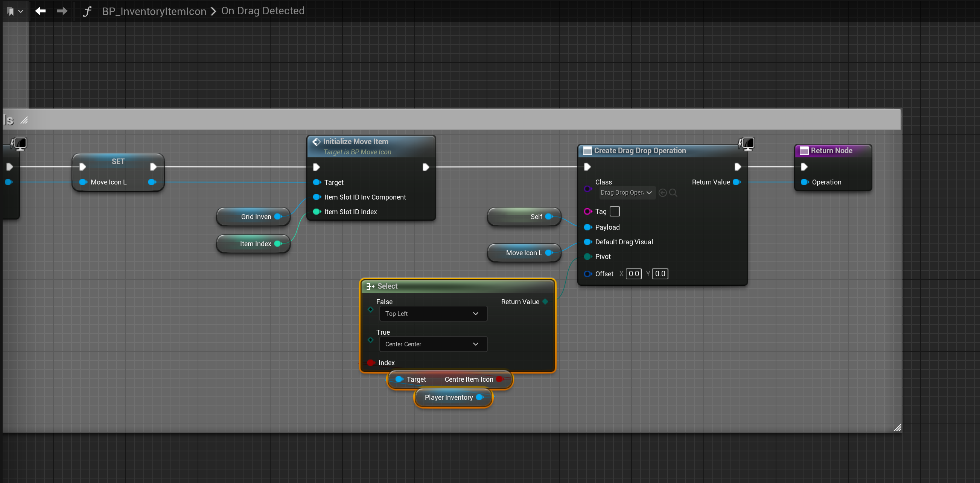Click the Return Node header icon
The width and height of the screenshot is (980, 483).
click(804, 151)
